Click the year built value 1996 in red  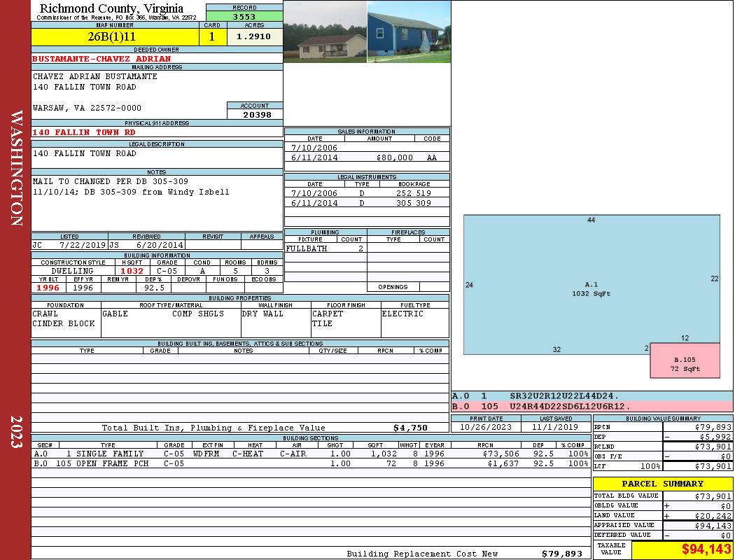48,288
